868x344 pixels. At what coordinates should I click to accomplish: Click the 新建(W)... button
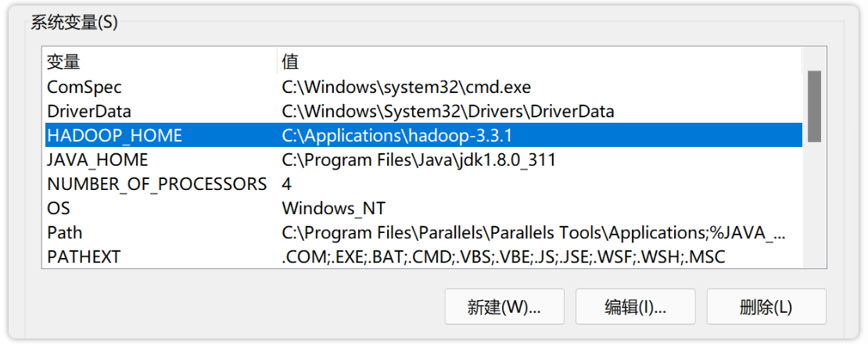coord(504,306)
